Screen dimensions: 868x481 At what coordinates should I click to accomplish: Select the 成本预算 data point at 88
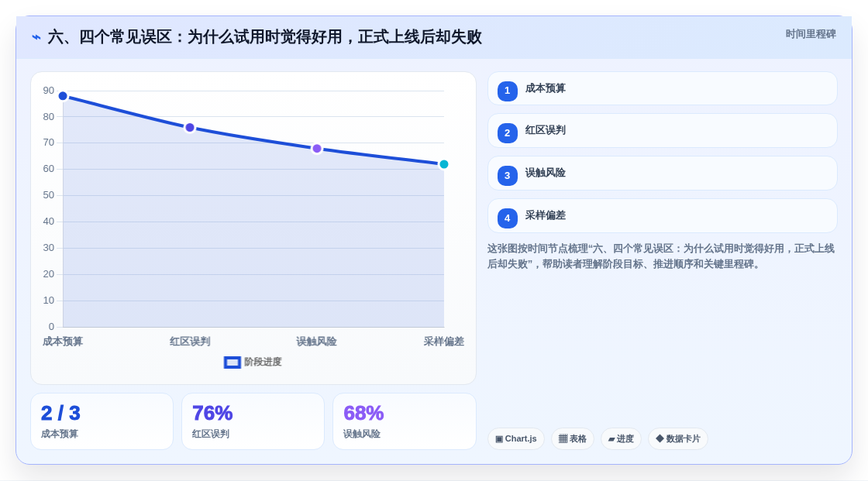[63, 96]
